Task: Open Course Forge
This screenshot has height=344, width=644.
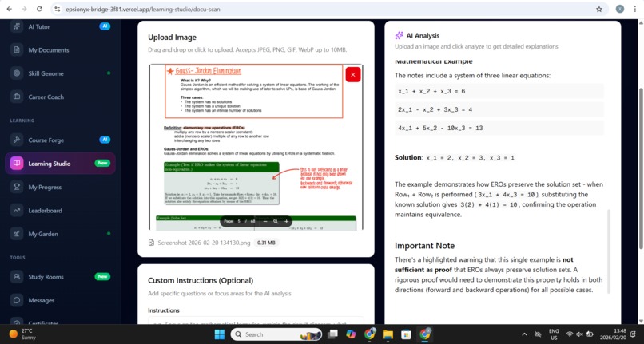Action: (x=60, y=140)
